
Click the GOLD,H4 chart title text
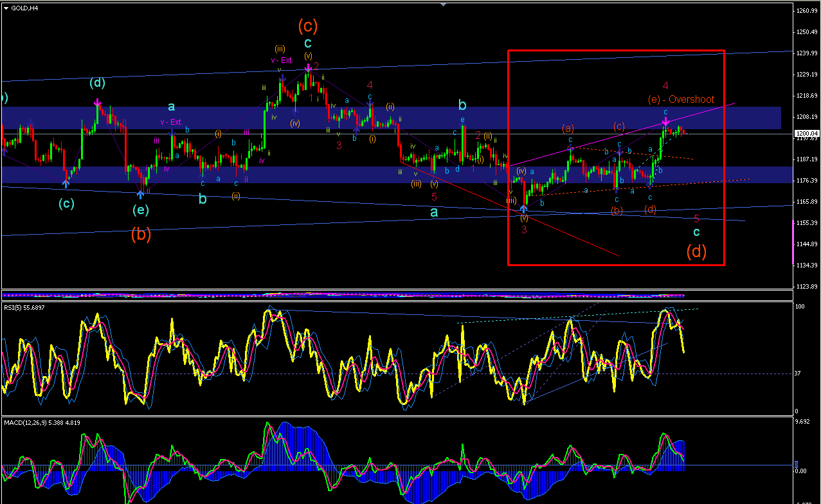tap(24, 8)
